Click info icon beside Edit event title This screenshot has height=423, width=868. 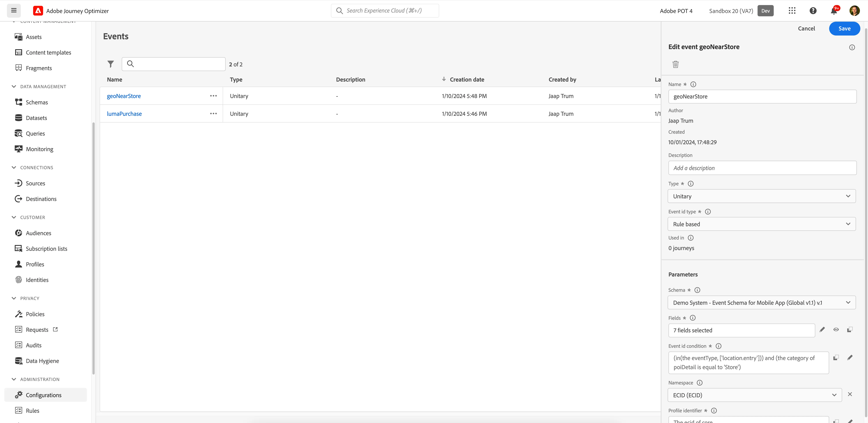click(852, 47)
